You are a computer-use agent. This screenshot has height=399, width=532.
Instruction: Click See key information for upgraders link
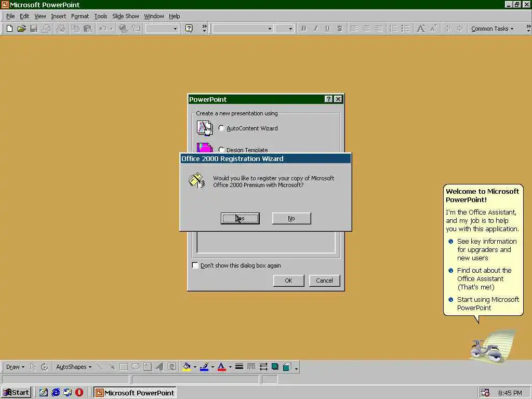(486, 249)
